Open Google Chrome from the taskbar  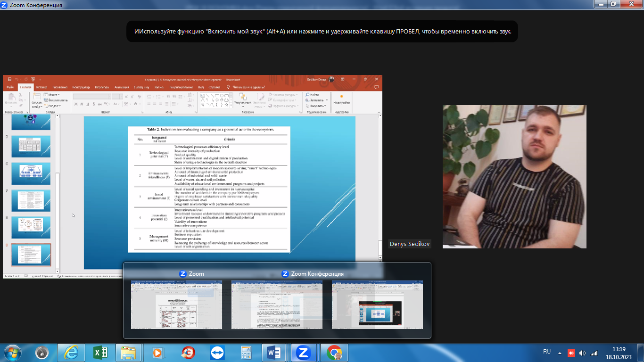[x=334, y=353]
